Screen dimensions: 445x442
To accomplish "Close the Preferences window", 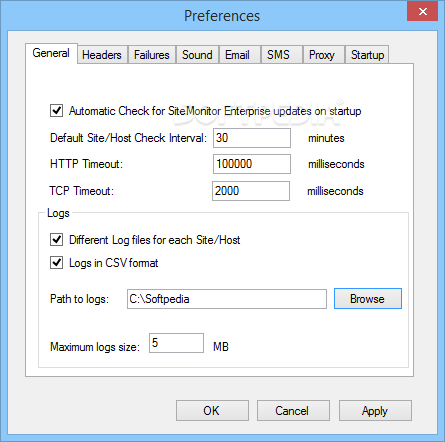I will coord(423,11).
